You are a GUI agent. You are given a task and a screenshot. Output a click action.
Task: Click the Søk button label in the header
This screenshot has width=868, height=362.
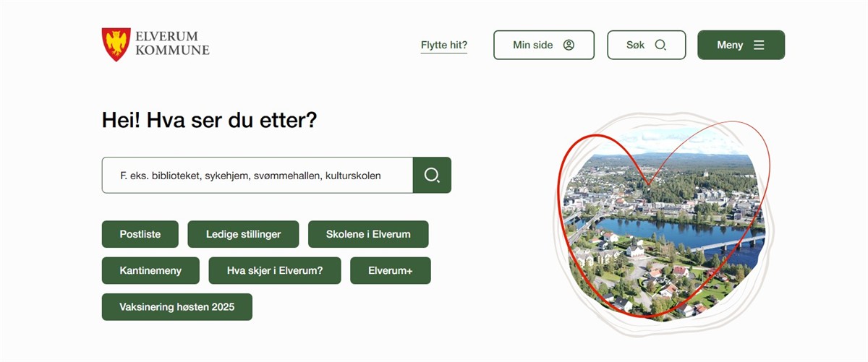pos(635,45)
